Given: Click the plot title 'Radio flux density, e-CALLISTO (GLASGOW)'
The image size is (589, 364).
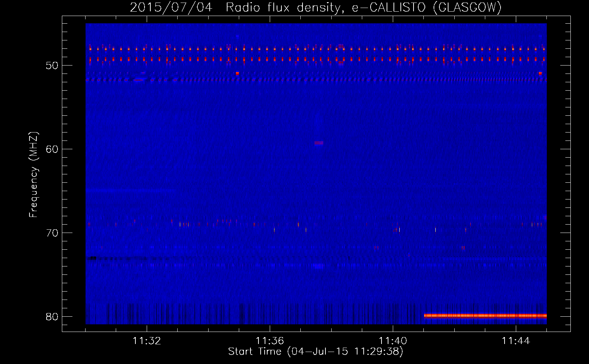Looking at the screenshot, I should [364, 7].
